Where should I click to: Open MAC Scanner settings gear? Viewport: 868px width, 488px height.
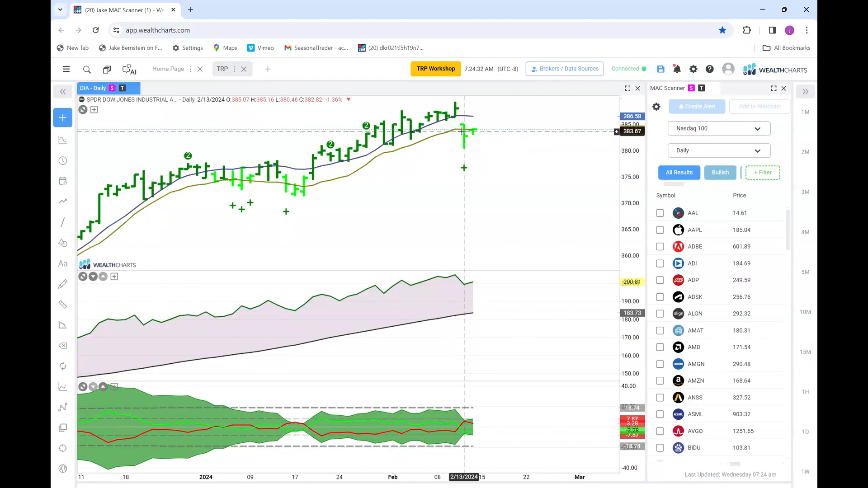pos(656,107)
